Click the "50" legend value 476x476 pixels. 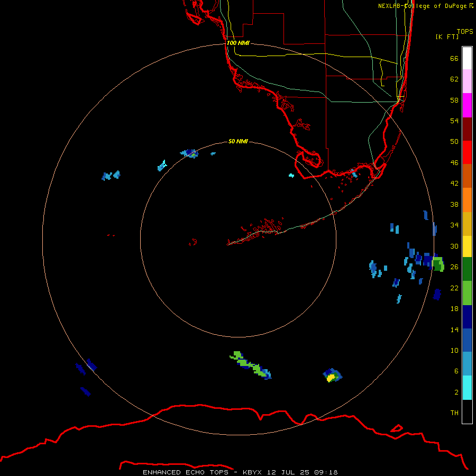454,141
